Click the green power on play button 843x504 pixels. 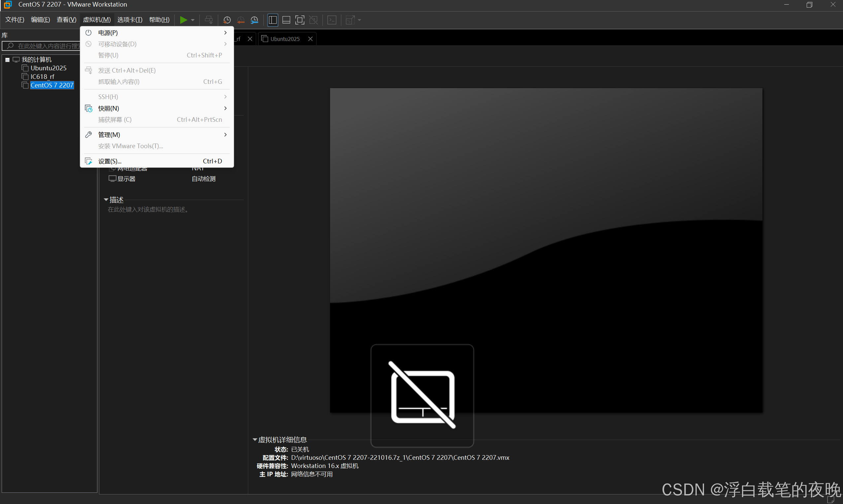[x=184, y=20]
